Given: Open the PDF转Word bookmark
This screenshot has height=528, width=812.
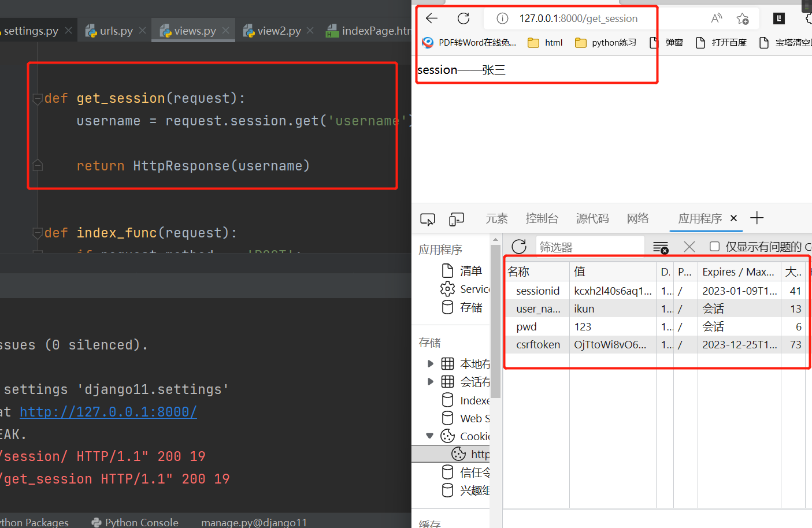Looking at the screenshot, I should coord(469,42).
